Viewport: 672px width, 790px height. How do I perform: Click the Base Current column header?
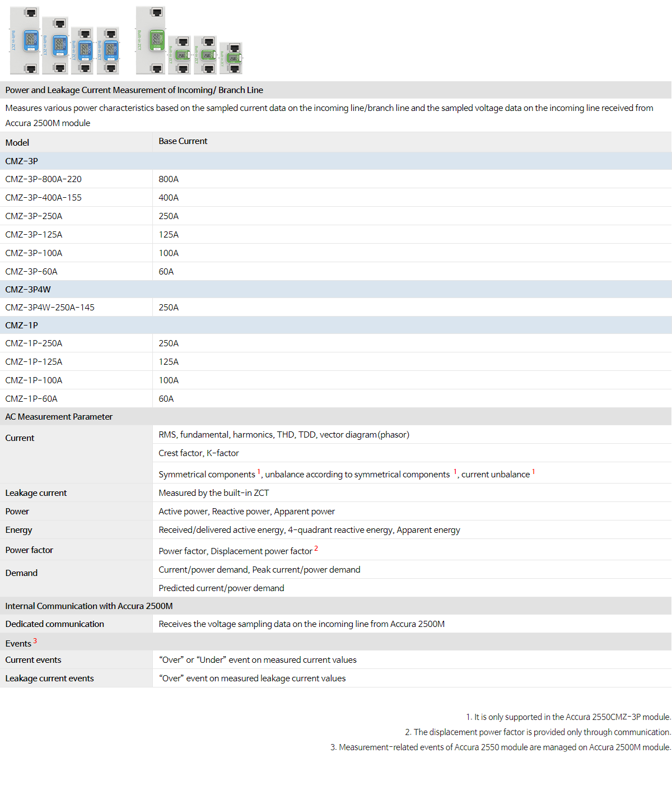[x=183, y=141]
